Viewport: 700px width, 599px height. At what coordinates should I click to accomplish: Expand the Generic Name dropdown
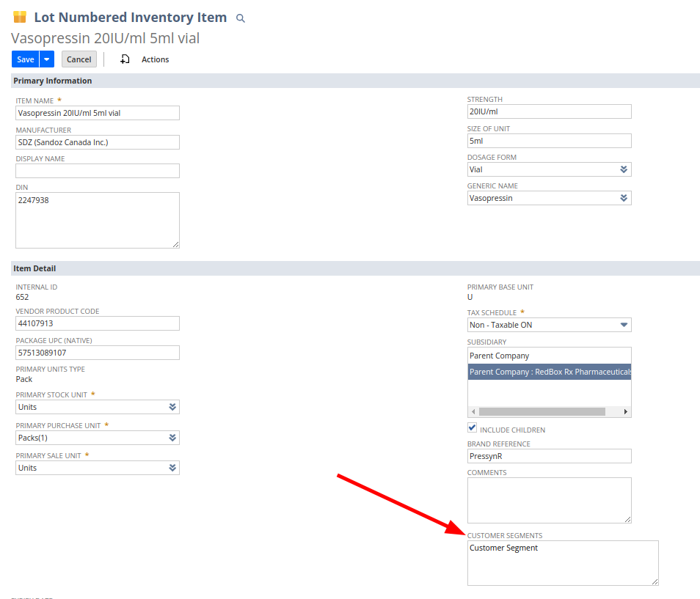(x=623, y=198)
